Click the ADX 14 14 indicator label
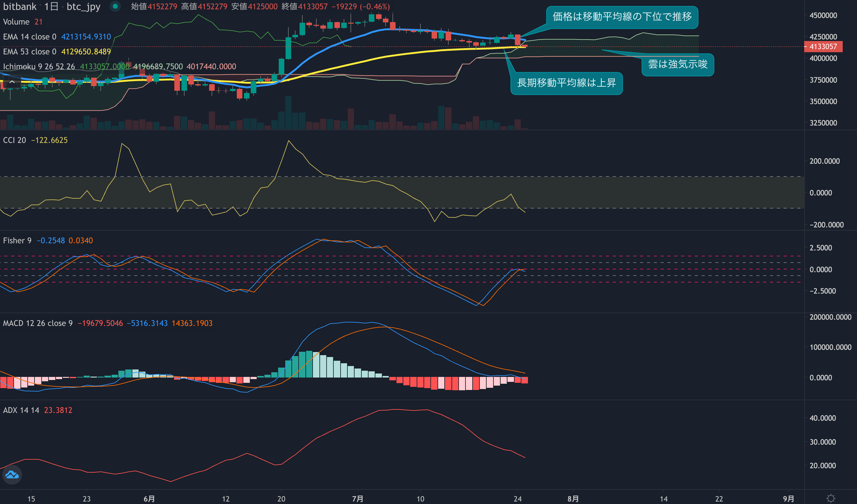The image size is (857, 504). point(21,410)
